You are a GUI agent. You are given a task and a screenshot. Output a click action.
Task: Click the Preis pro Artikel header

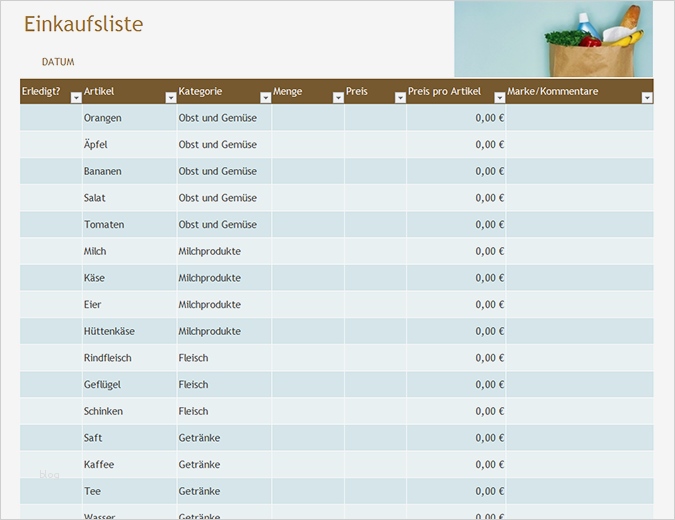(456, 91)
